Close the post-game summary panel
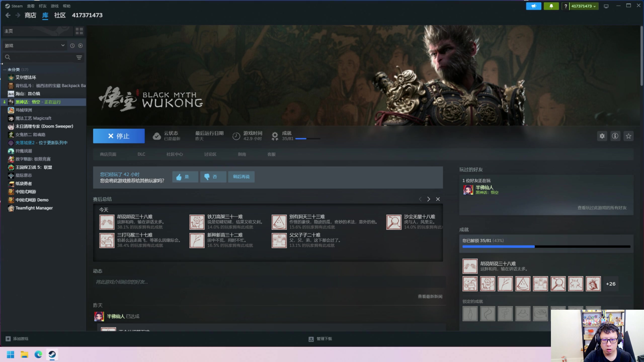The width and height of the screenshot is (644, 362). [438, 199]
